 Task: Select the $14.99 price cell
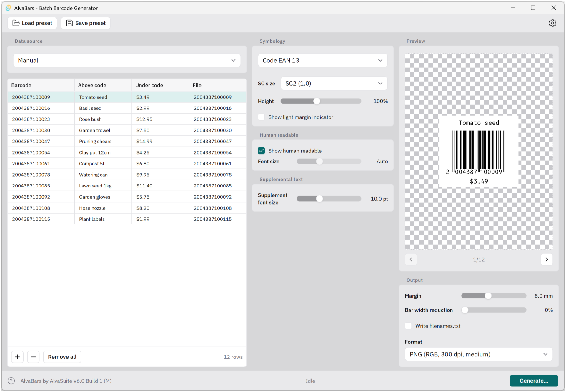pos(160,142)
